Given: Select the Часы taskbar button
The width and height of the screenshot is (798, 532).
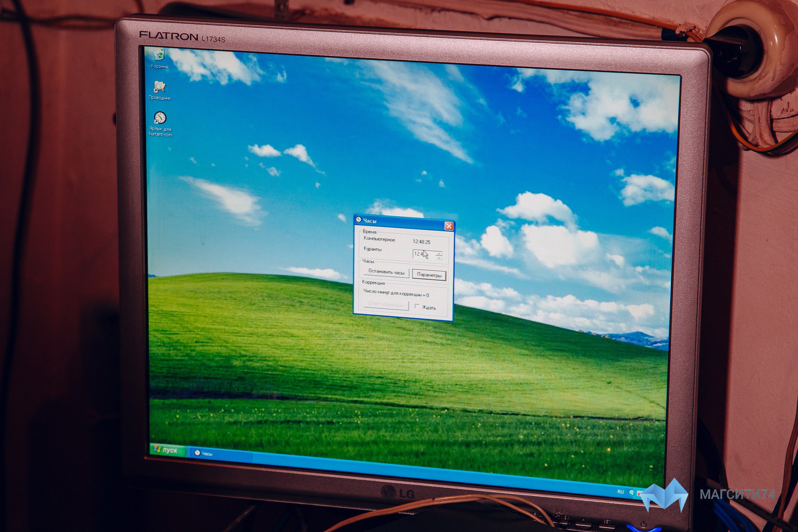Looking at the screenshot, I should (221, 454).
